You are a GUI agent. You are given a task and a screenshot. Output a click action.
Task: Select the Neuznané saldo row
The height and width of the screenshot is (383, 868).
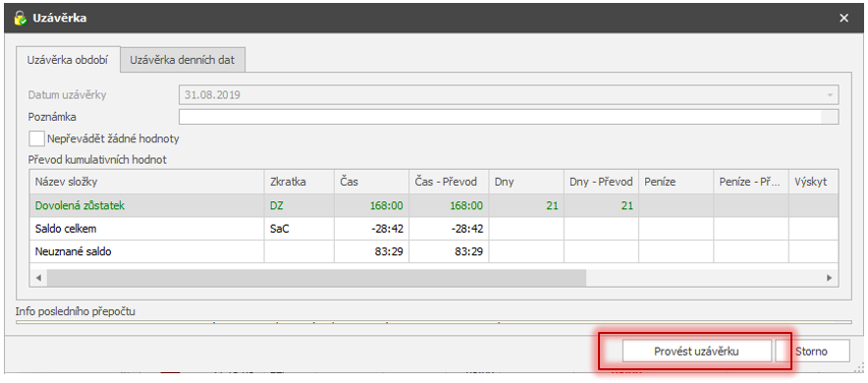point(434,251)
